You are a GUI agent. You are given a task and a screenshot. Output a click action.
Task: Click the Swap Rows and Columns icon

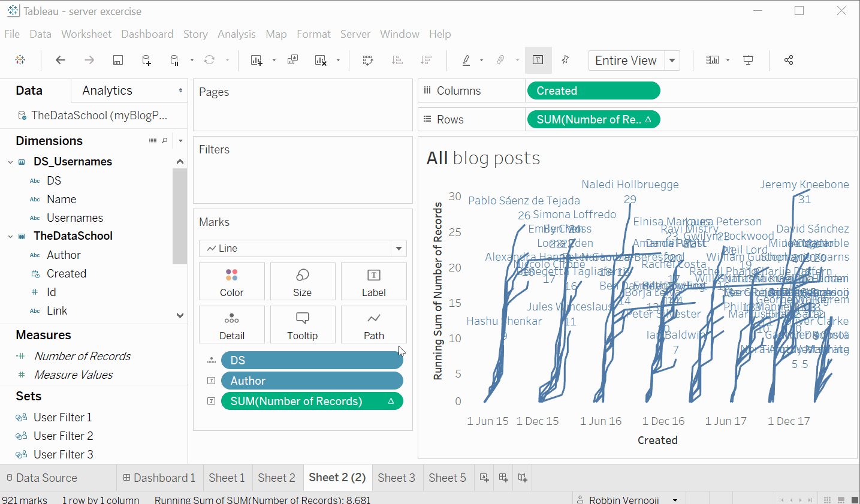[368, 60]
